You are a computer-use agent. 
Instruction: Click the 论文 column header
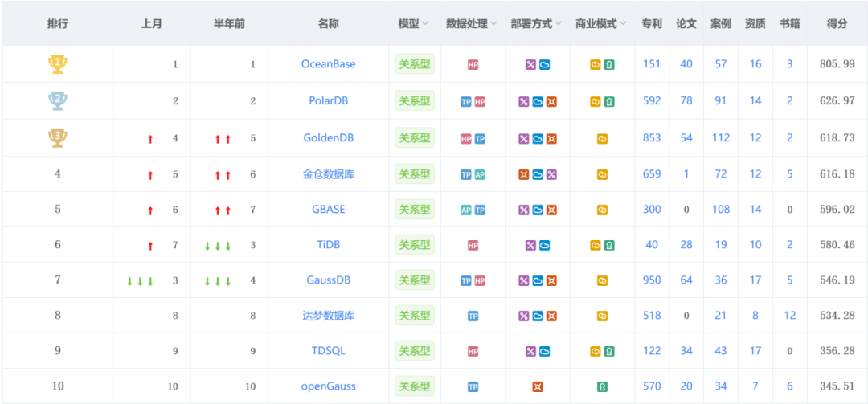click(x=686, y=24)
